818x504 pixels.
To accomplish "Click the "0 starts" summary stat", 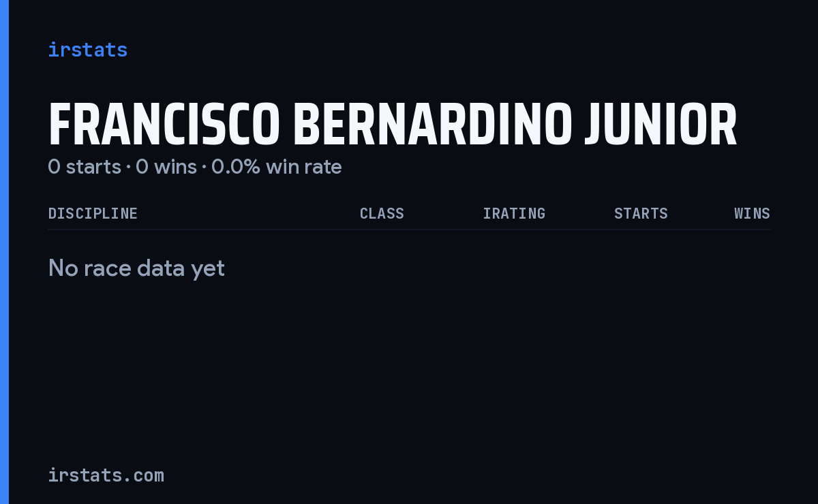I will pyautogui.click(x=85, y=167).
